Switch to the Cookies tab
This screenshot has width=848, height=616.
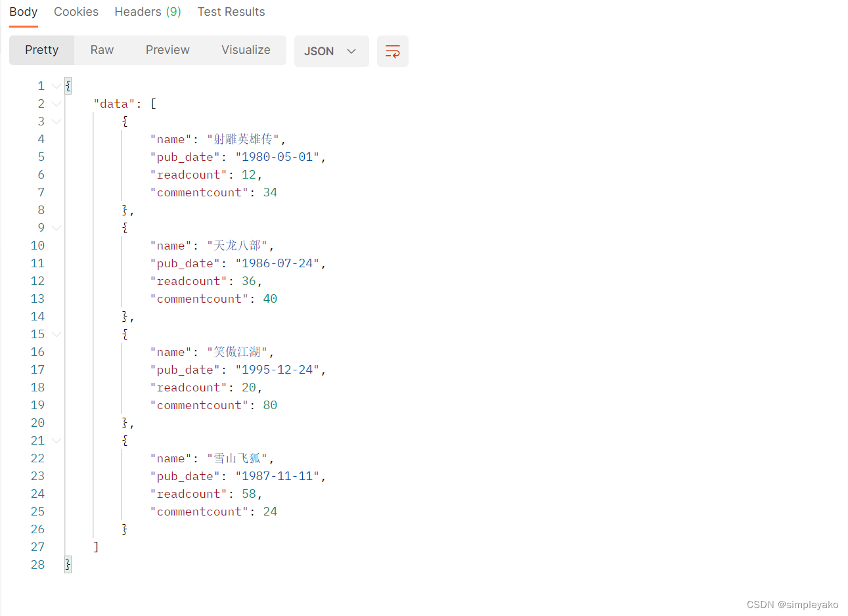coord(76,11)
